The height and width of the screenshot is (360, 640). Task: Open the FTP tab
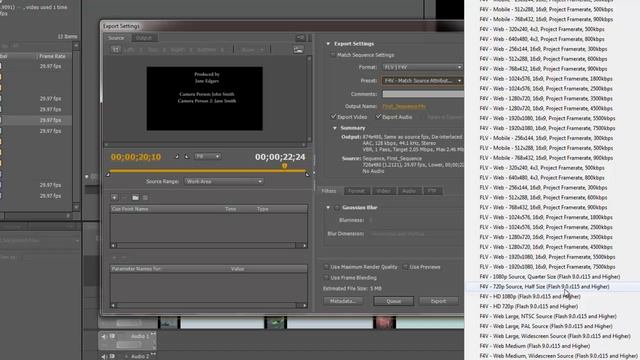pyautogui.click(x=432, y=191)
